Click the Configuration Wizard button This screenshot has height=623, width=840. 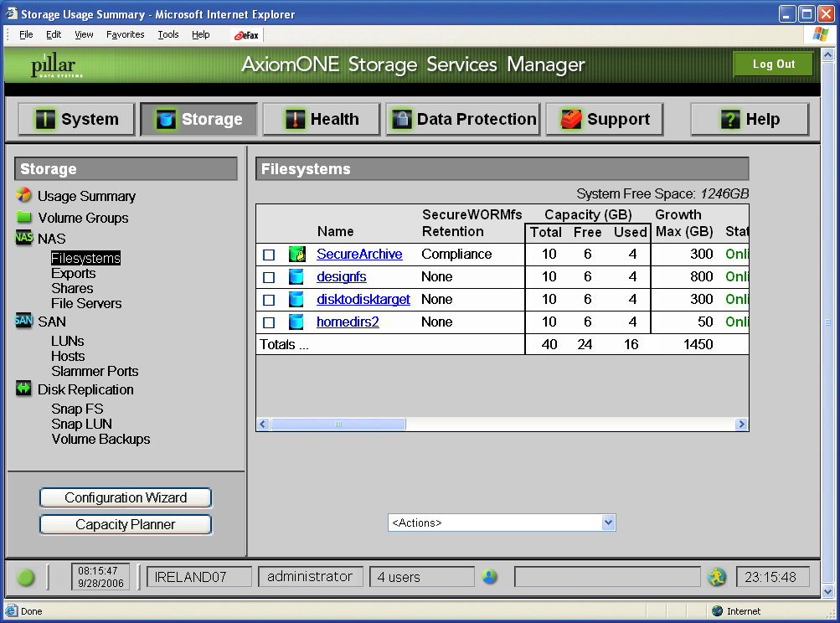126,497
